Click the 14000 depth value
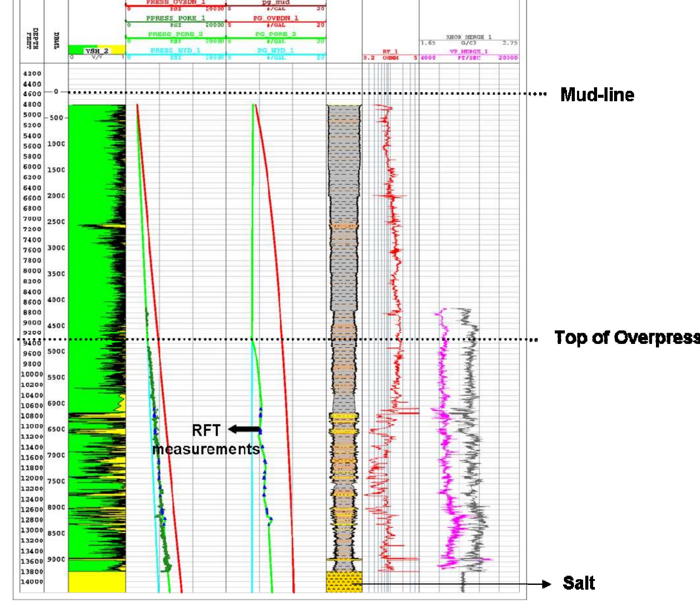The image size is (700, 601). point(32,582)
